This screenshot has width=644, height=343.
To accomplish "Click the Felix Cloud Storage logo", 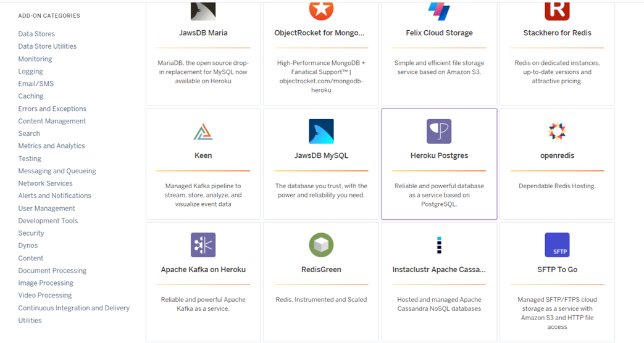I will [x=439, y=11].
